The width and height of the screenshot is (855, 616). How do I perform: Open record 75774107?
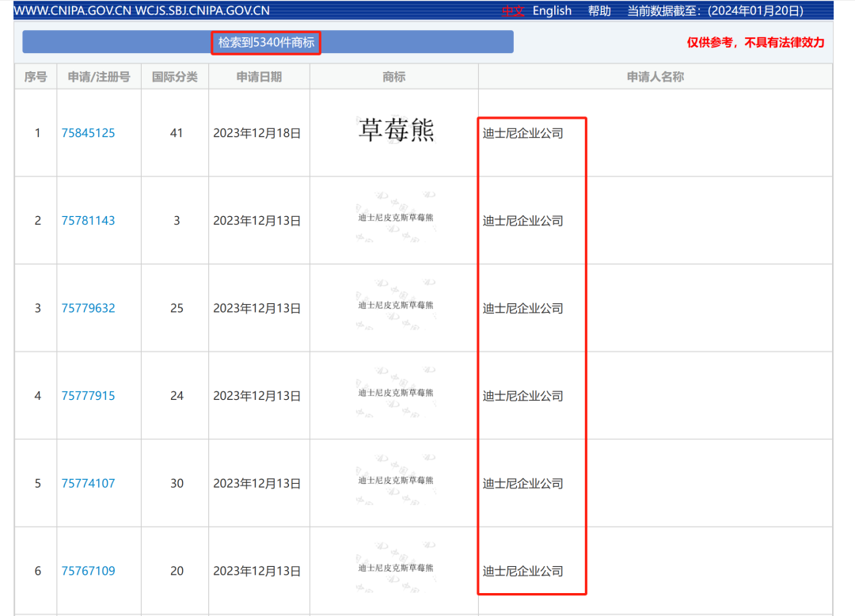pyautogui.click(x=88, y=483)
